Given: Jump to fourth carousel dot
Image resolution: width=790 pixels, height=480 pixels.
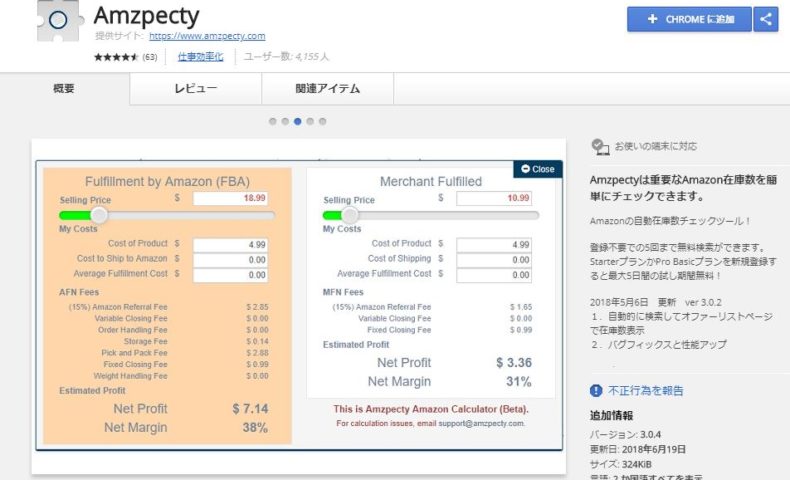Looking at the screenshot, I should click(310, 121).
